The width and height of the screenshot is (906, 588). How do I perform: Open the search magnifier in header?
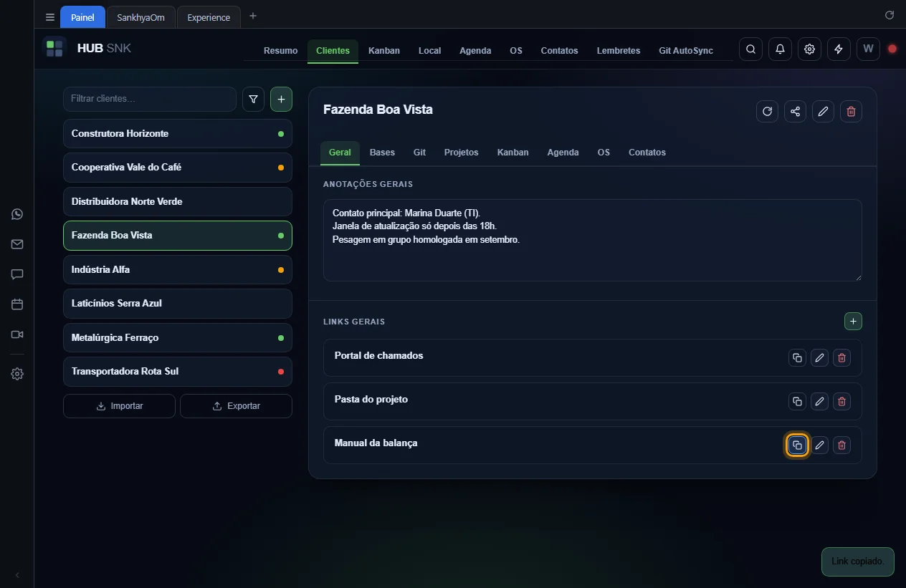click(x=750, y=49)
